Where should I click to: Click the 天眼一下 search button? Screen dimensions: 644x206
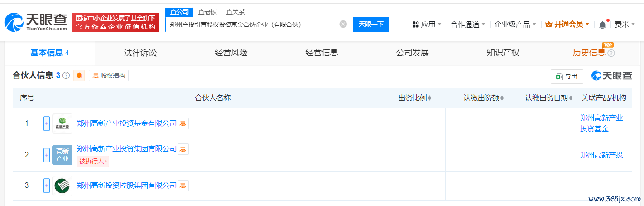coord(371,25)
